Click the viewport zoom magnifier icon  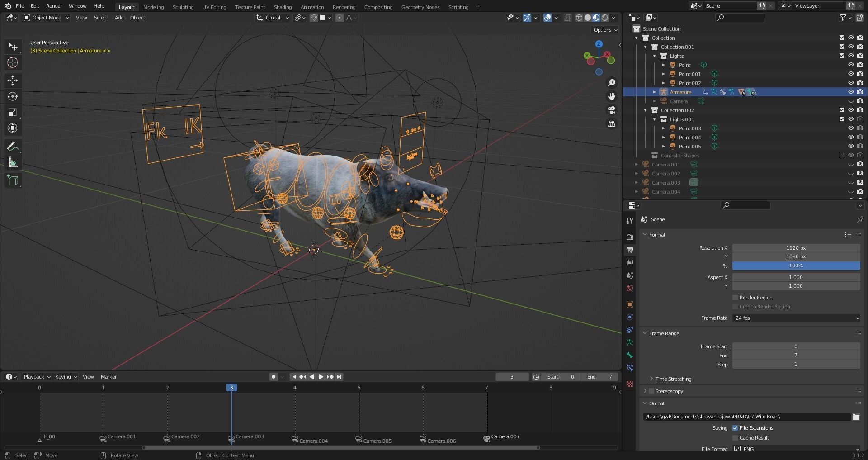[612, 83]
